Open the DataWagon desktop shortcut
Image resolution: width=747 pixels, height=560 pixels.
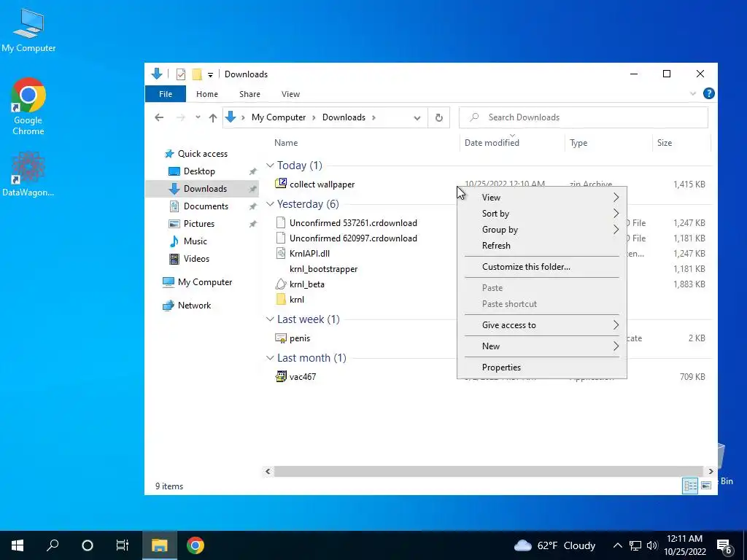click(x=28, y=174)
